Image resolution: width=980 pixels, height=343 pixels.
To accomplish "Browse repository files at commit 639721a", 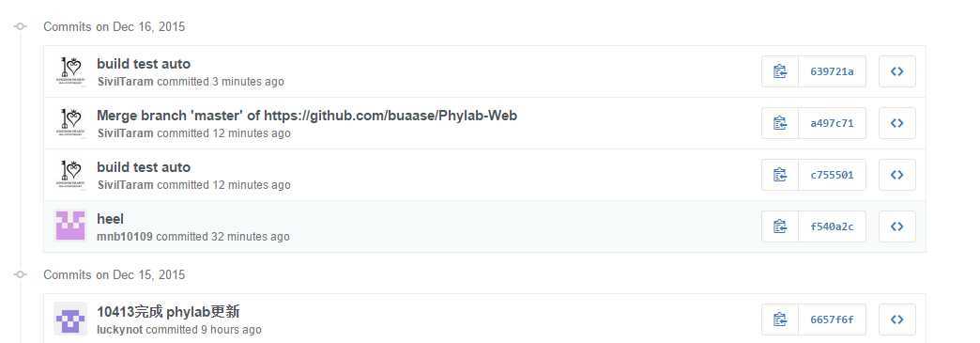I will pos(896,71).
